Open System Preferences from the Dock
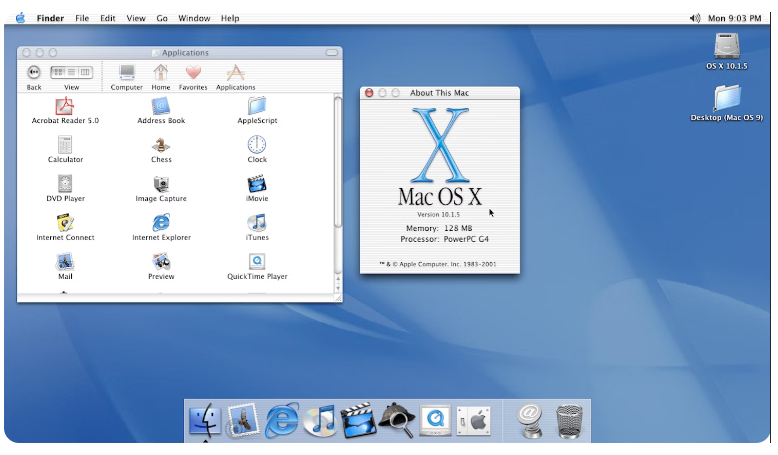This screenshot has height=455, width=778. tap(473, 421)
